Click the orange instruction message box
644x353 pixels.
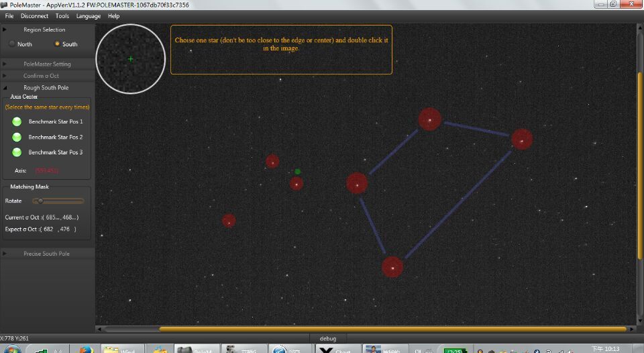(x=281, y=50)
